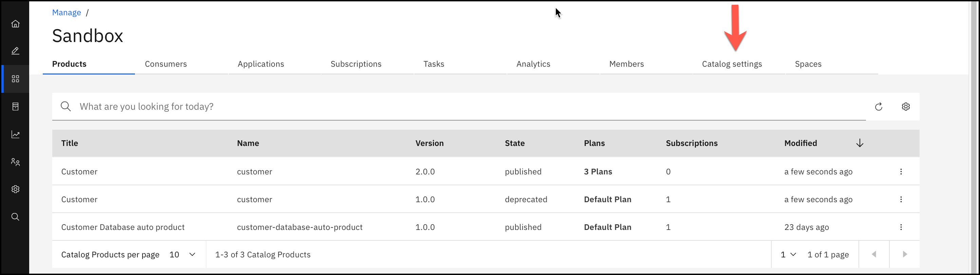The image size is (980, 275).
Task: Open the Members people icon in sidebar
Action: pos(15,162)
